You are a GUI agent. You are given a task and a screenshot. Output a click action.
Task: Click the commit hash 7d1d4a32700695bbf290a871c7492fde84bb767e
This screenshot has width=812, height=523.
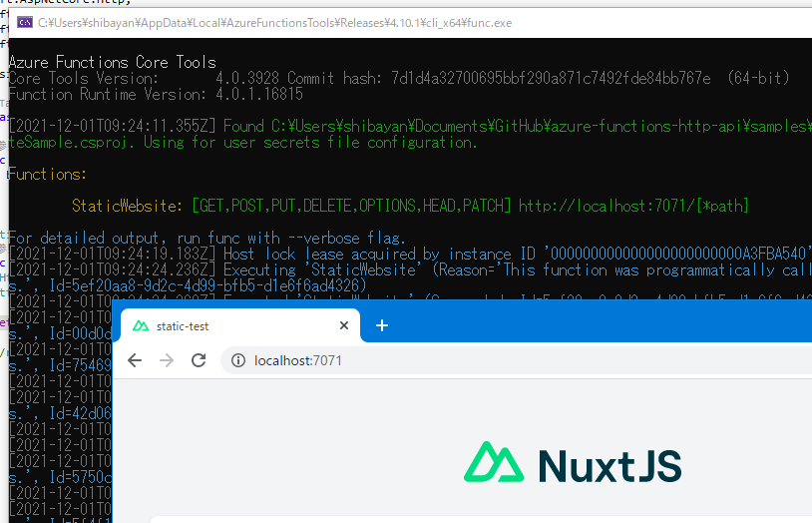tap(551, 78)
